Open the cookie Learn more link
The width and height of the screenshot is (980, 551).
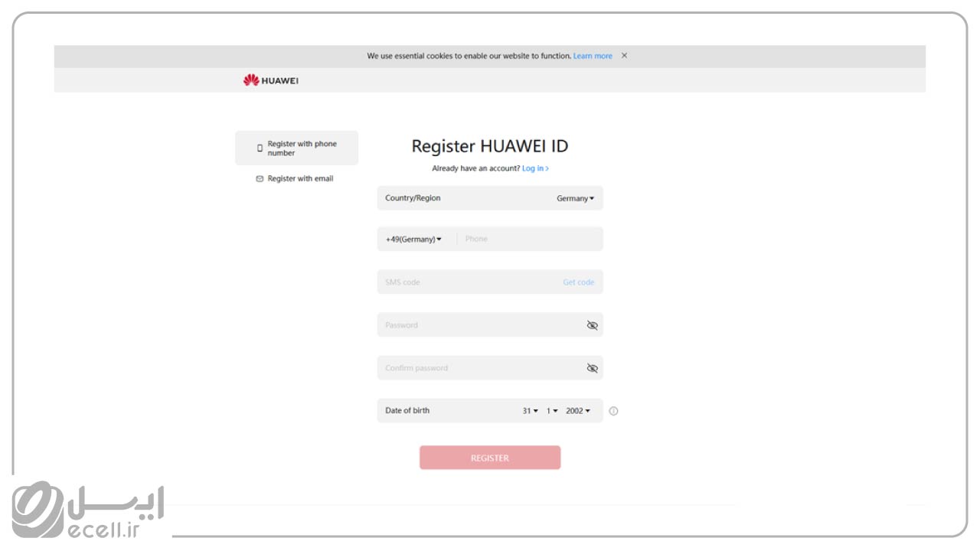(593, 56)
